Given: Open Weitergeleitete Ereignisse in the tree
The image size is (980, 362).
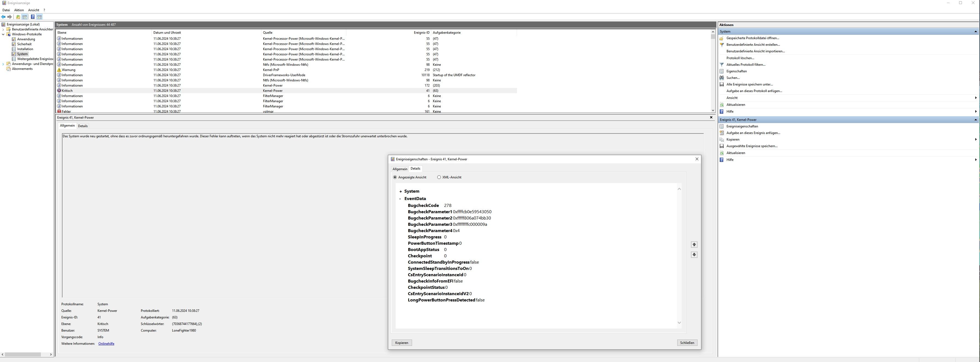Looking at the screenshot, I should pyautogui.click(x=35, y=59).
